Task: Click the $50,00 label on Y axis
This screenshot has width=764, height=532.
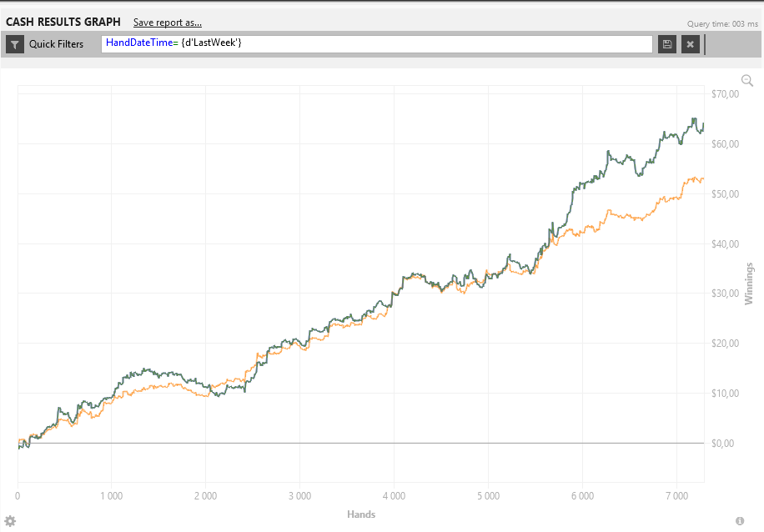Action: coord(723,194)
